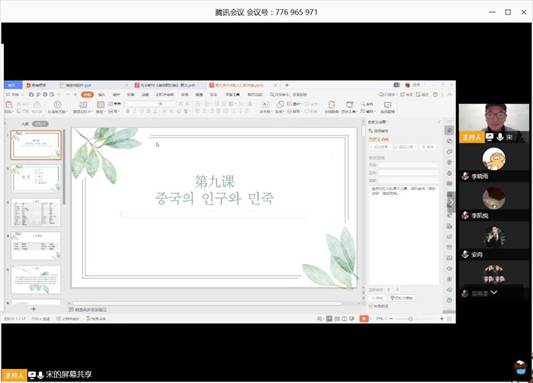Open a new document tab with plus
Screen dimensions: 533x383
pos(287,85)
